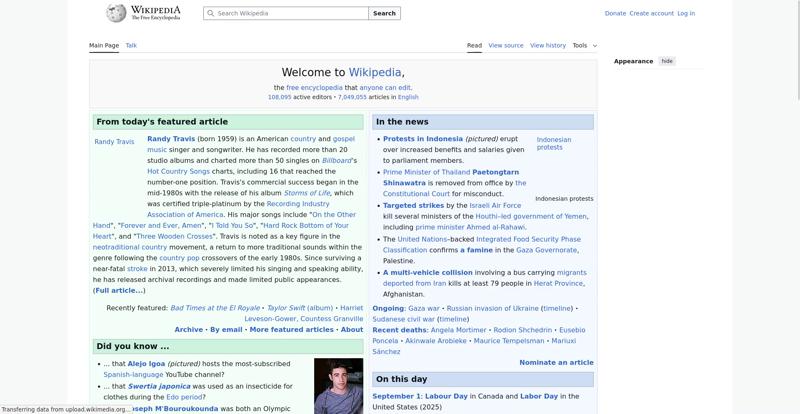
Task: Open the Wikipedia link in welcome heading
Action: (374, 72)
